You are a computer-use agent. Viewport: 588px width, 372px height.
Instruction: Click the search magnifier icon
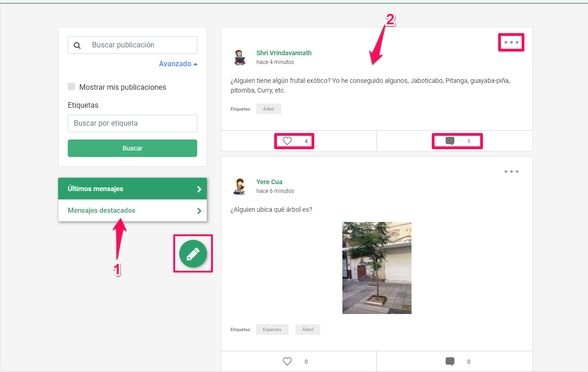(77, 45)
